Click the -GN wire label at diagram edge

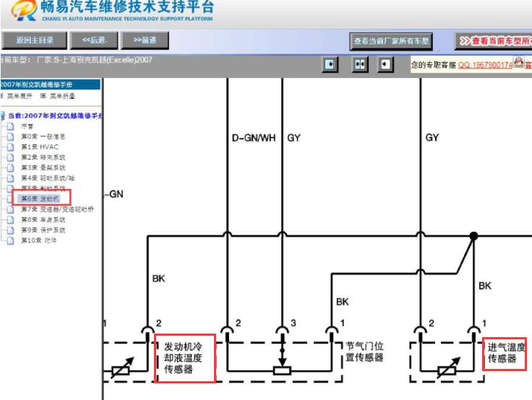[113, 194]
